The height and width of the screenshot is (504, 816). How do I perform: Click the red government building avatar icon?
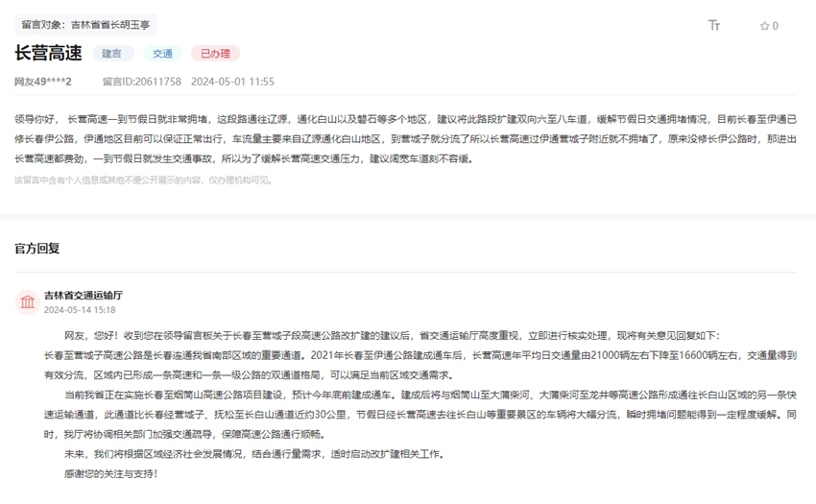point(27,302)
